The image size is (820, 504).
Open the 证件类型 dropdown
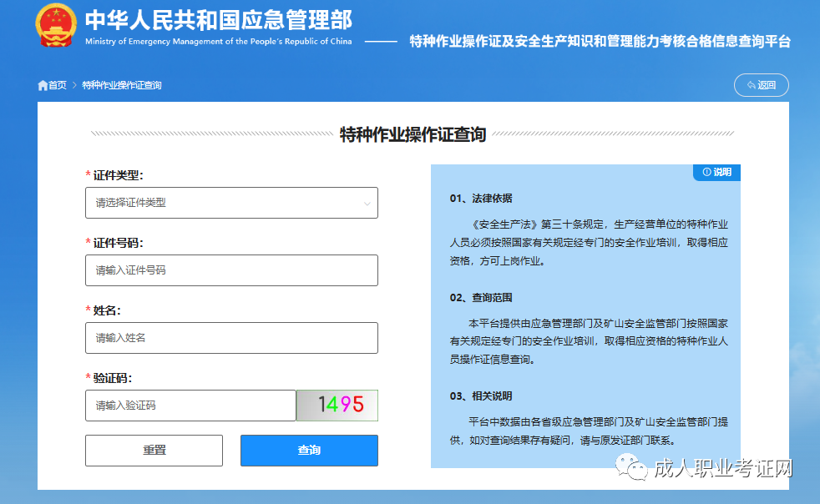pyautogui.click(x=231, y=203)
